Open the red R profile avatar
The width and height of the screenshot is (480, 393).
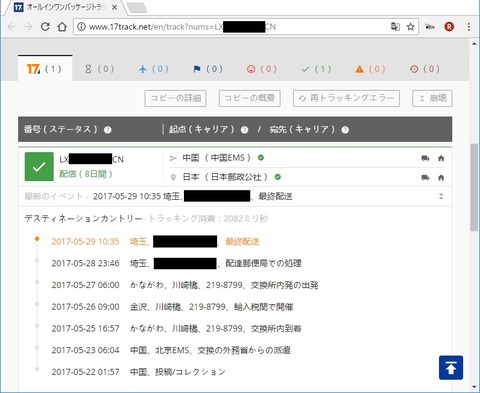point(449,27)
